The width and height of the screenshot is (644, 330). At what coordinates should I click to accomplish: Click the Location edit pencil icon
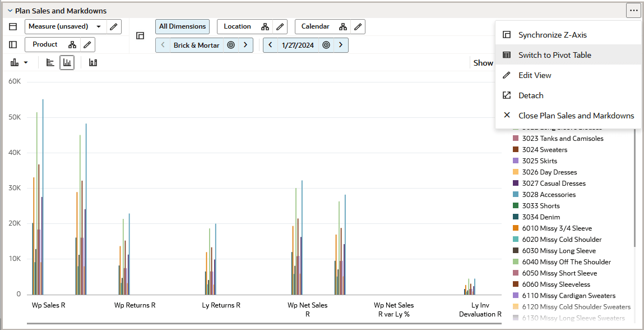click(x=280, y=27)
